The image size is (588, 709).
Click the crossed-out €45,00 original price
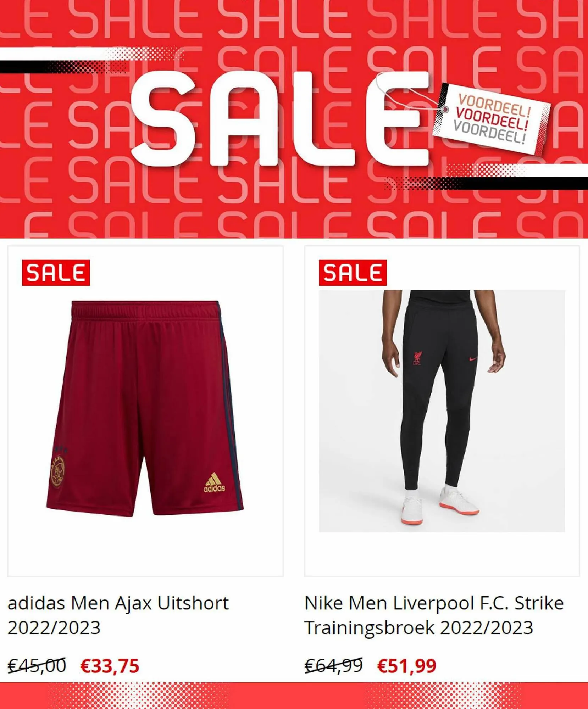coord(37,665)
